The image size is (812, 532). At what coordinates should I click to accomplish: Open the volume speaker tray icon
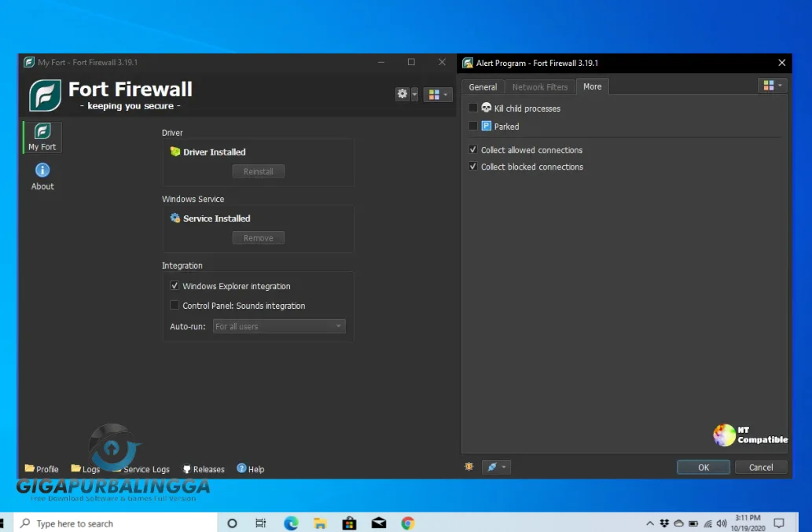722,523
